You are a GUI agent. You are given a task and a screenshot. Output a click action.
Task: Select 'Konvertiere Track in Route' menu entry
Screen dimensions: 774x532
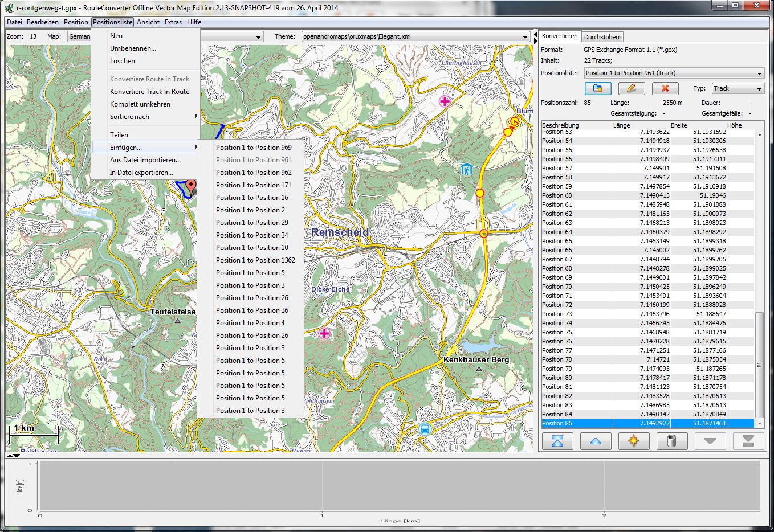tap(149, 92)
